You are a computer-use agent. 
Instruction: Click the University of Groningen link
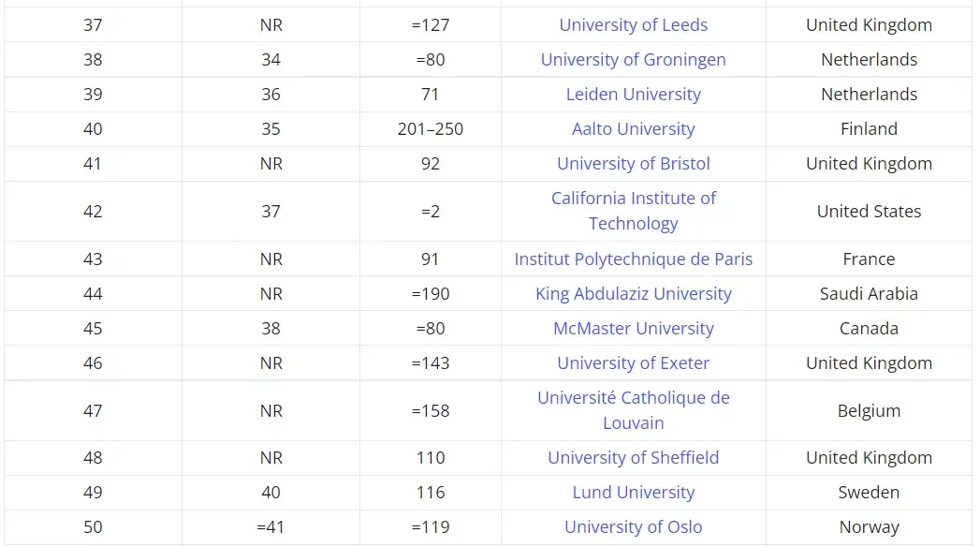point(633,60)
